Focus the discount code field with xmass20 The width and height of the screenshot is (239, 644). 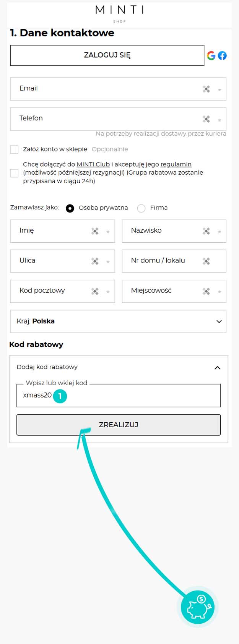pyautogui.click(x=119, y=395)
